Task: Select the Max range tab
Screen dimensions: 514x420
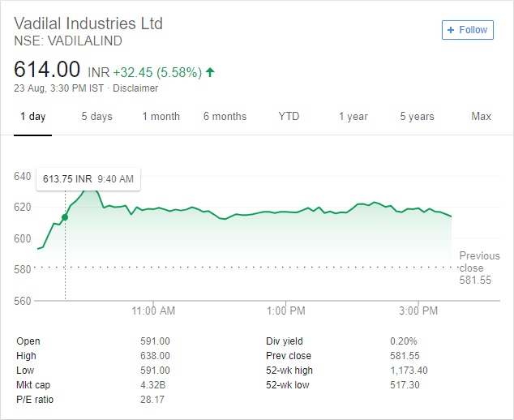Action: pos(481,117)
